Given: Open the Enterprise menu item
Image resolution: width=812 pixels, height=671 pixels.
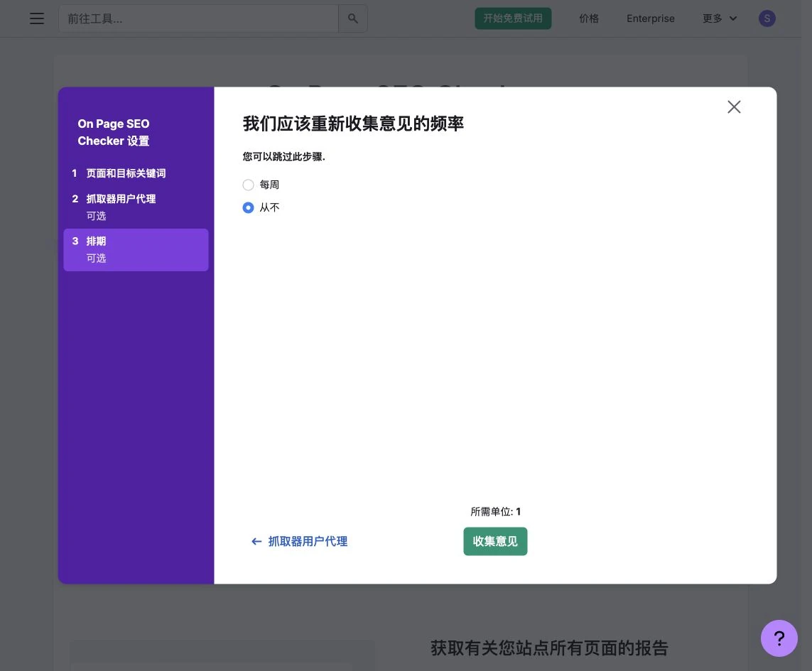Looking at the screenshot, I should pyautogui.click(x=651, y=18).
